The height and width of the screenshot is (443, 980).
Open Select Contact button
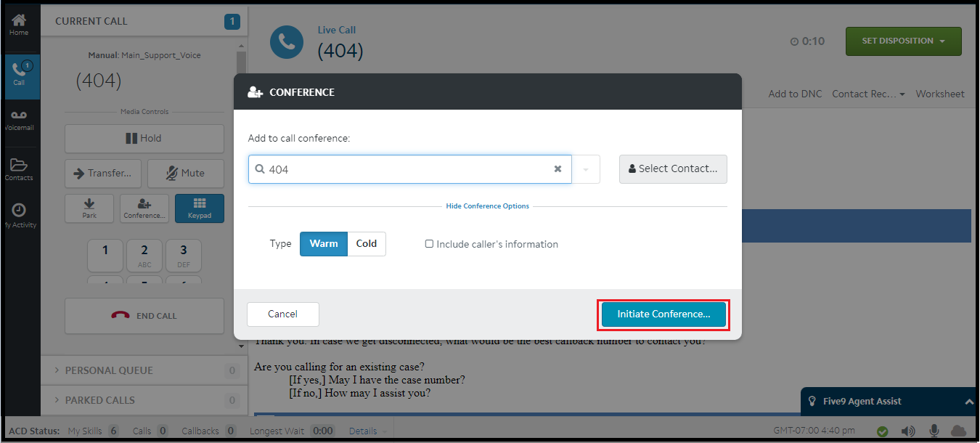[673, 169]
